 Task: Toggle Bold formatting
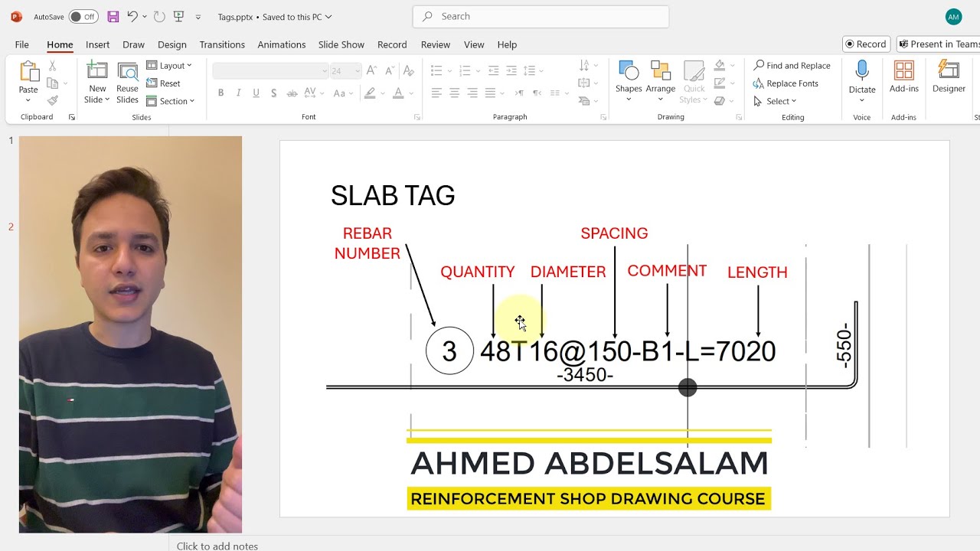[220, 93]
